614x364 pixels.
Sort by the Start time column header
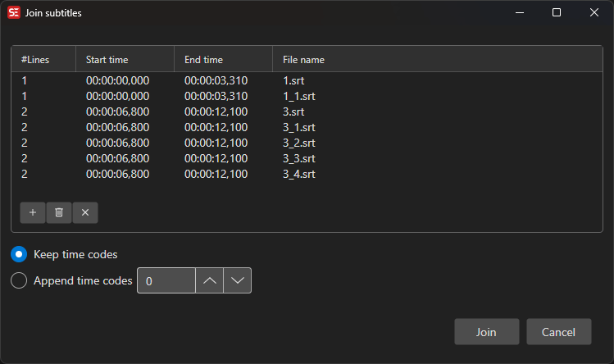(124, 60)
